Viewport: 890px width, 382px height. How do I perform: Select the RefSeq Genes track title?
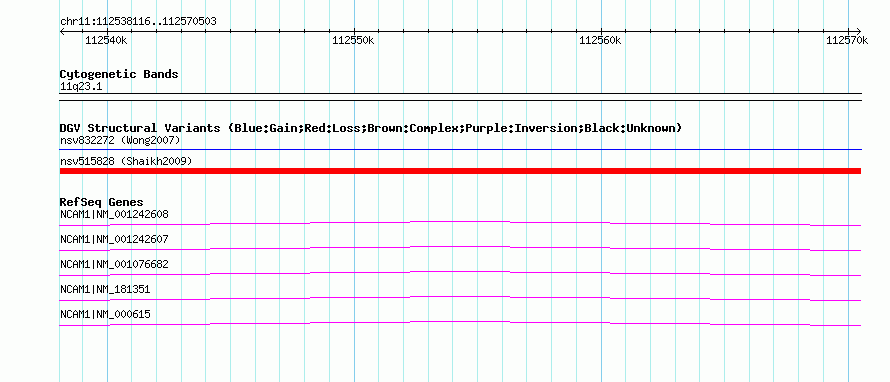click(x=102, y=202)
